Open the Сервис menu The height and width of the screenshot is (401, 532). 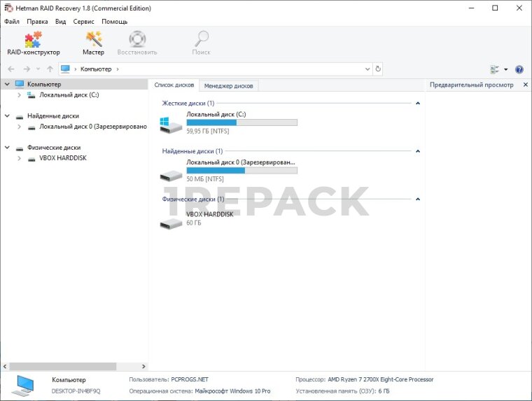tap(83, 22)
